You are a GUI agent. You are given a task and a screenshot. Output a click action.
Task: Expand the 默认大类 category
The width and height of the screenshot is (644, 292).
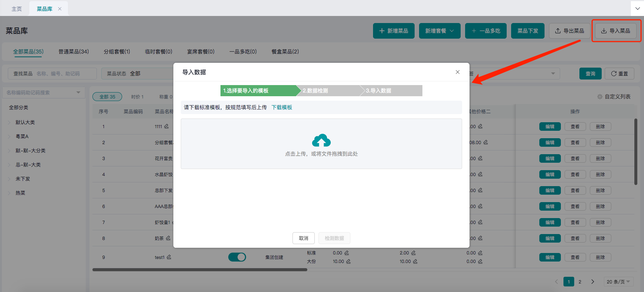[x=9, y=122]
